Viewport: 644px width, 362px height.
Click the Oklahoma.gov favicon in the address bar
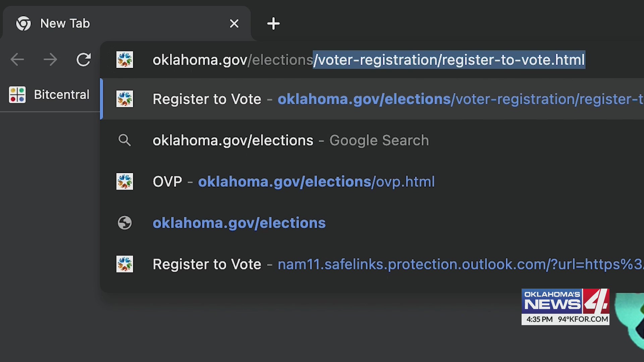(125, 60)
